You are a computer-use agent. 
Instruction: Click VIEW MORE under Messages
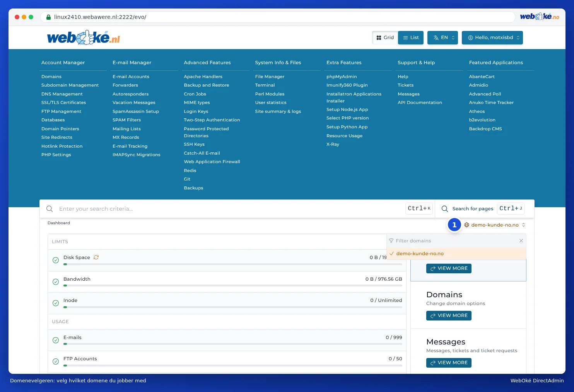click(449, 363)
